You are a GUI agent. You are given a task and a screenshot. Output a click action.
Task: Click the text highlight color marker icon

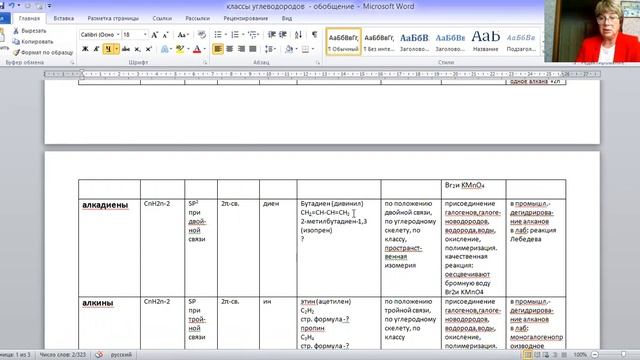pyautogui.click(x=180, y=49)
